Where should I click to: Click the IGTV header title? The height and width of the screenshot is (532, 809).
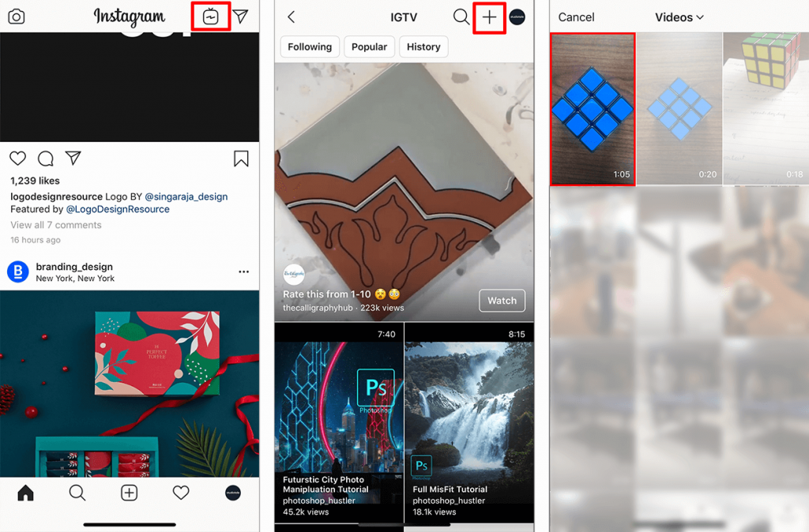point(404,17)
